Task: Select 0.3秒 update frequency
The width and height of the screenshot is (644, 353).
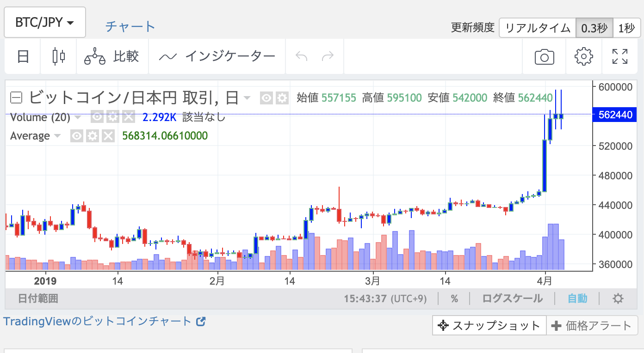Action: click(x=594, y=28)
